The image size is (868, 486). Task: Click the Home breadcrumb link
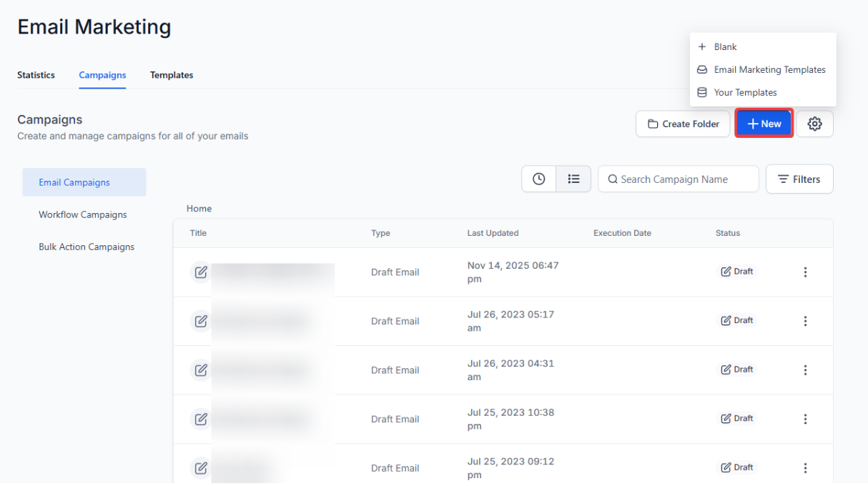pos(199,209)
